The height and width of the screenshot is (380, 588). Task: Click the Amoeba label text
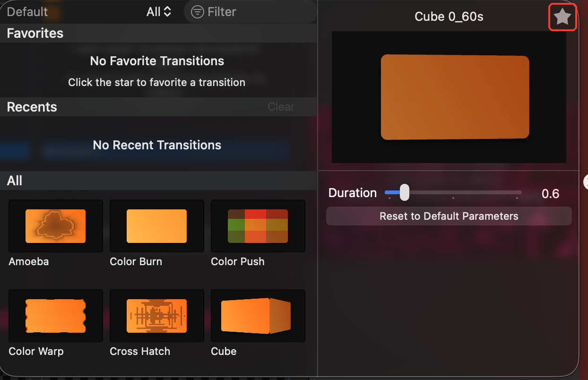[x=29, y=261]
